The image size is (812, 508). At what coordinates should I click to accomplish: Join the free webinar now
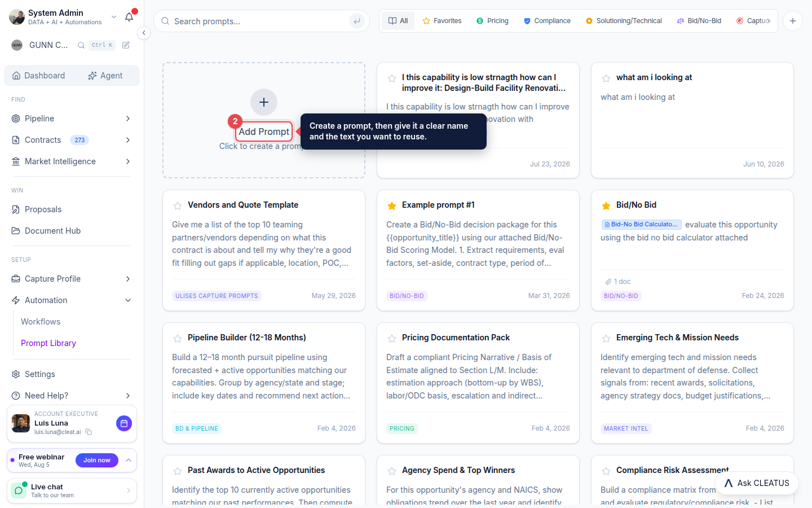point(97,461)
